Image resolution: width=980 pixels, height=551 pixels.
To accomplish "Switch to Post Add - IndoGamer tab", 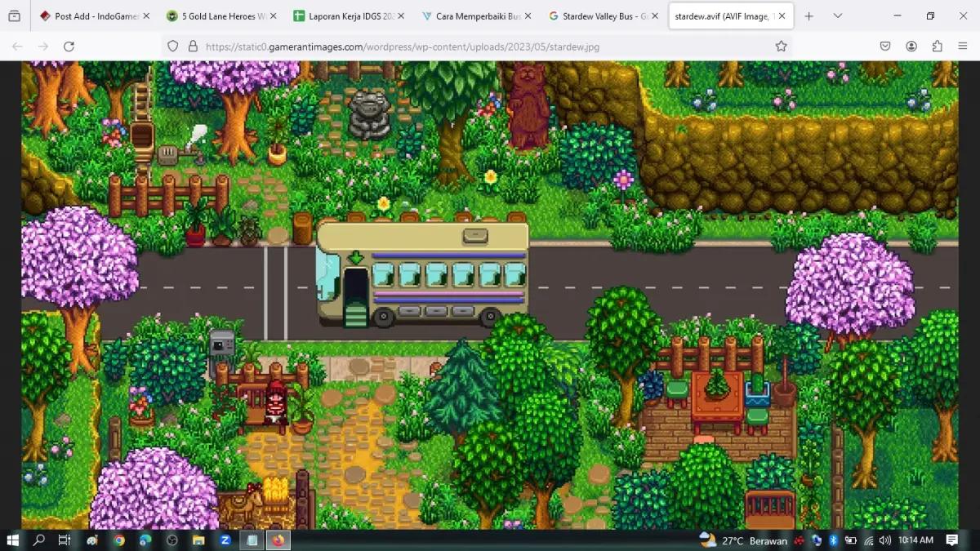I will [95, 16].
